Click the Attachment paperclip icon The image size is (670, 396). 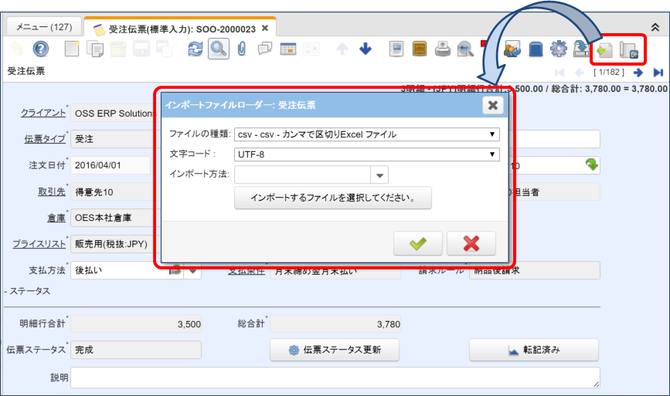[242, 49]
